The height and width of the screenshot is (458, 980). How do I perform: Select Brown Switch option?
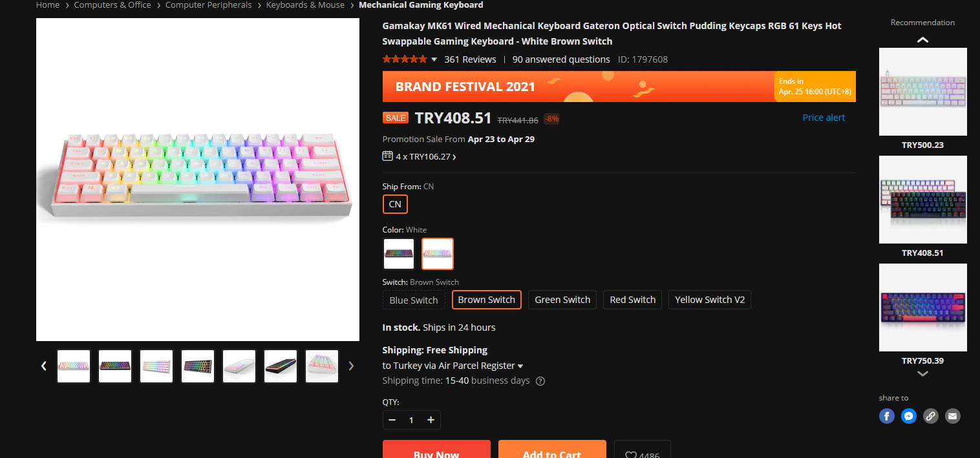[x=486, y=300]
